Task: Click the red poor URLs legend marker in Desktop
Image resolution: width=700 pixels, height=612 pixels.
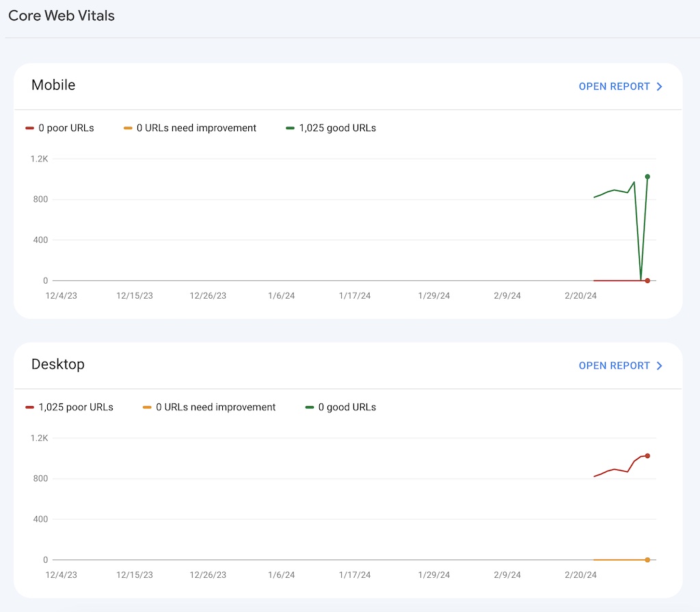Action: tap(29, 408)
